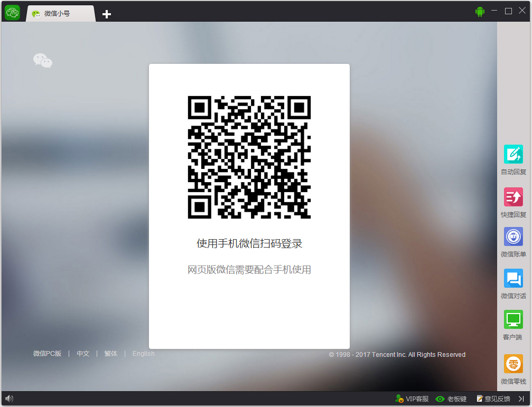This screenshot has width=532, height=407.
Task: Switch interface language to English
Action: click(x=143, y=353)
